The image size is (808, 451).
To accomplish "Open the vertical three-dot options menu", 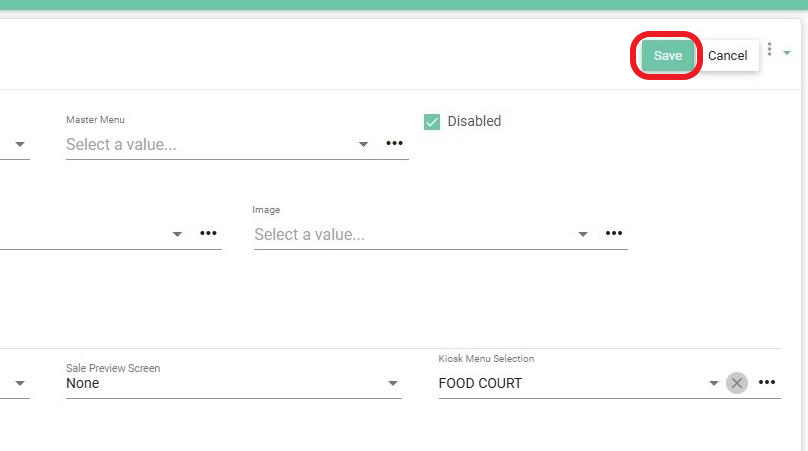I will coord(769,49).
